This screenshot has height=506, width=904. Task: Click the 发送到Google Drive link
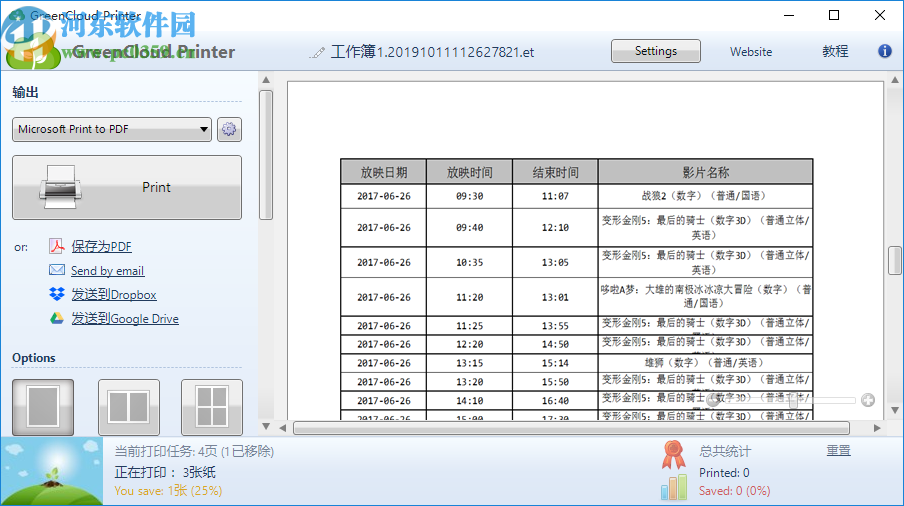point(125,319)
